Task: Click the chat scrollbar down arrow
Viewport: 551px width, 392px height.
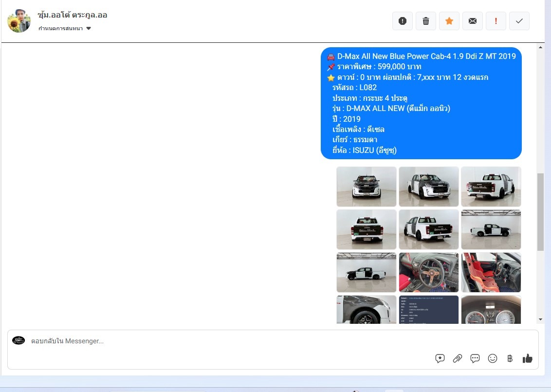Action: (540, 319)
